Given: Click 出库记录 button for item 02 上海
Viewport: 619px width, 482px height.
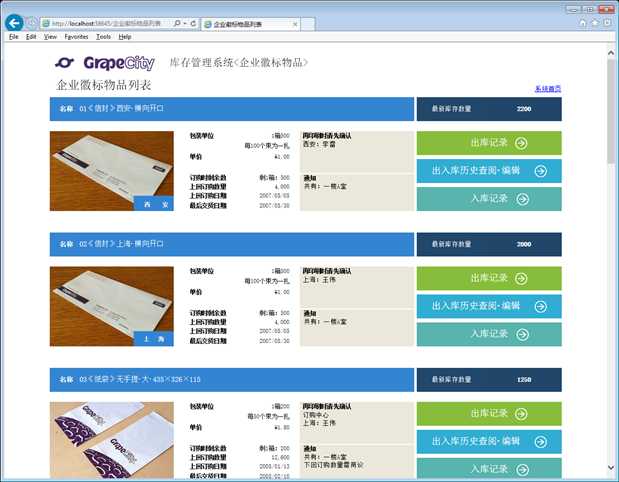Looking at the screenshot, I should click(489, 278).
